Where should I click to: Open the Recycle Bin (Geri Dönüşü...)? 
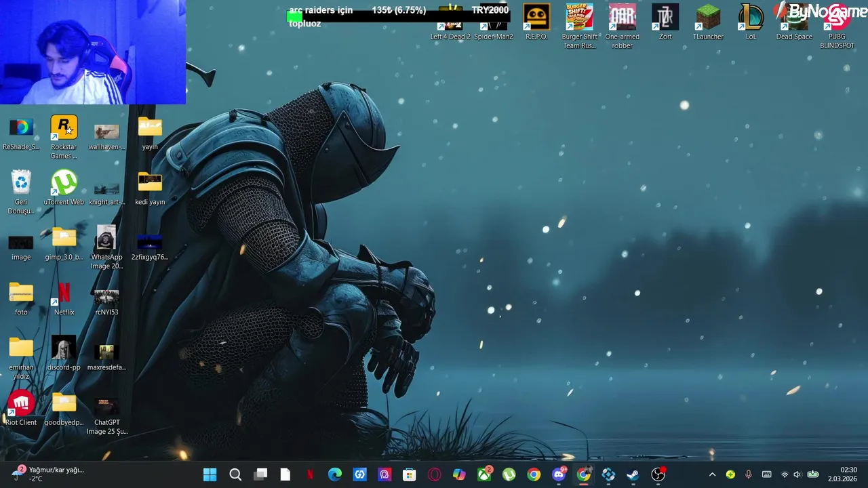tap(21, 191)
